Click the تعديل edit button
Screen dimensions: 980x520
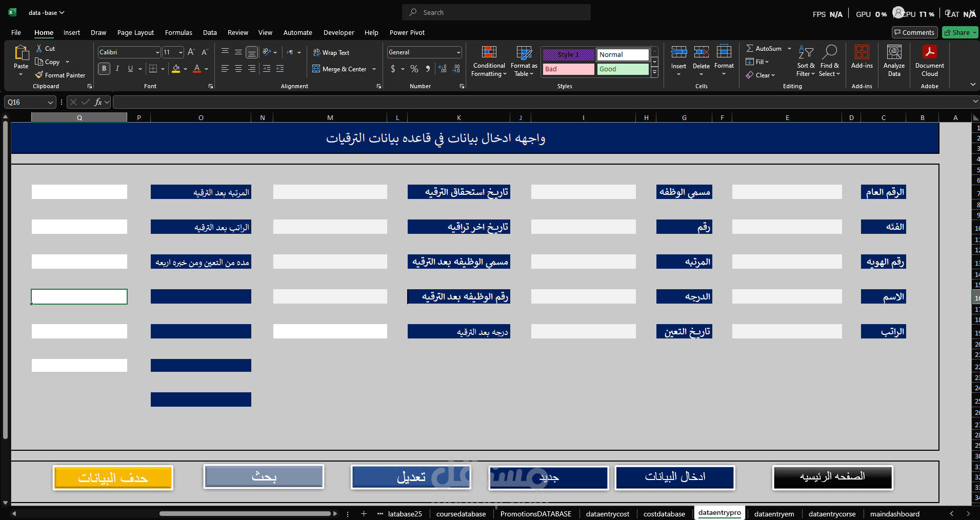tap(411, 477)
